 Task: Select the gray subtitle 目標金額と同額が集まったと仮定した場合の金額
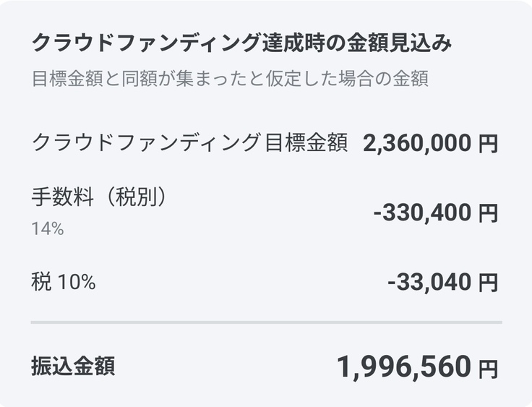[230, 79]
